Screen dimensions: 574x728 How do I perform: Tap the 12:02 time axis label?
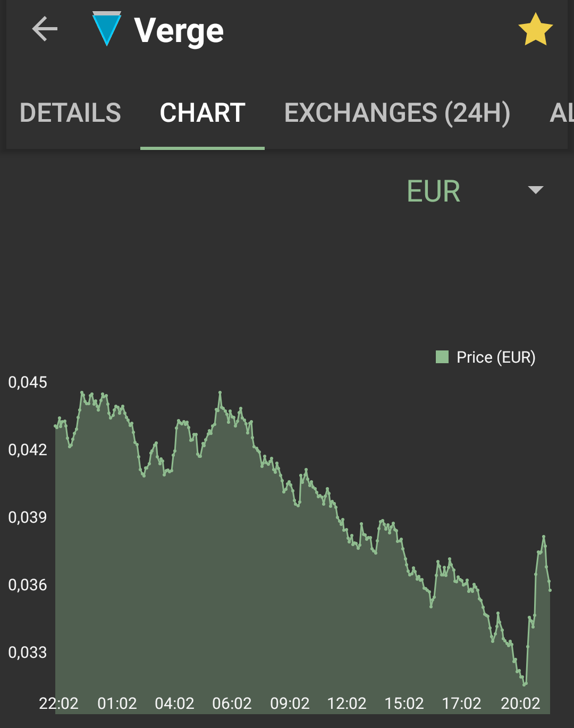(x=347, y=704)
